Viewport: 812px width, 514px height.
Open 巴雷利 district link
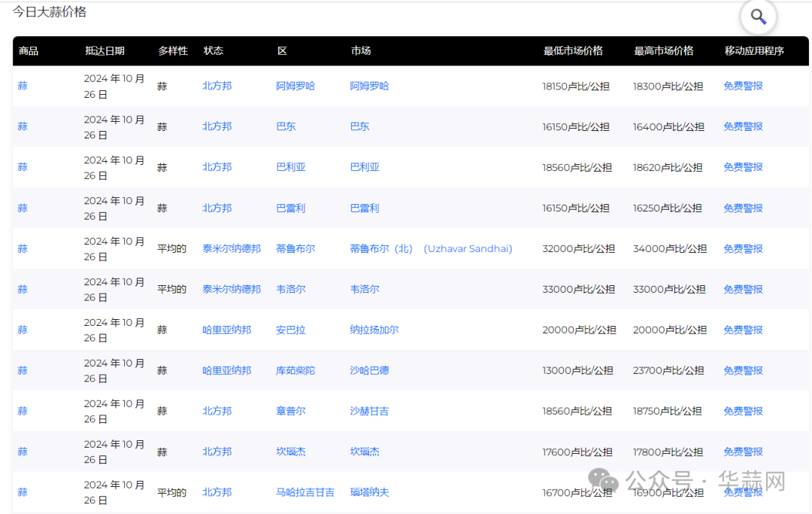290,208
